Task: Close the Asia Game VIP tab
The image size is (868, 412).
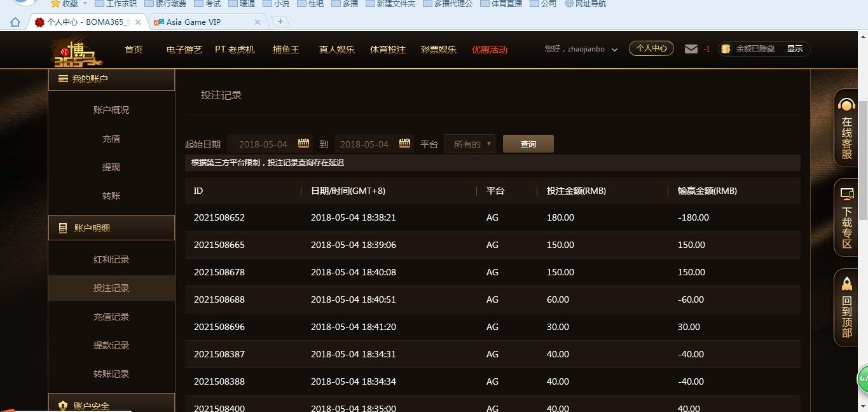Action: (257, 22)
